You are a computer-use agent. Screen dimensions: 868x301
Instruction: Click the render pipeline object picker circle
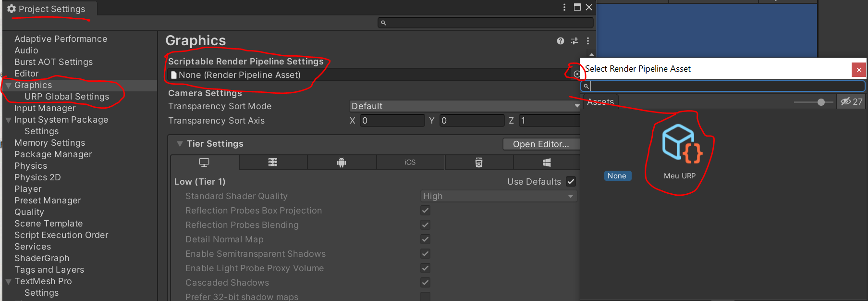point(577,74)
